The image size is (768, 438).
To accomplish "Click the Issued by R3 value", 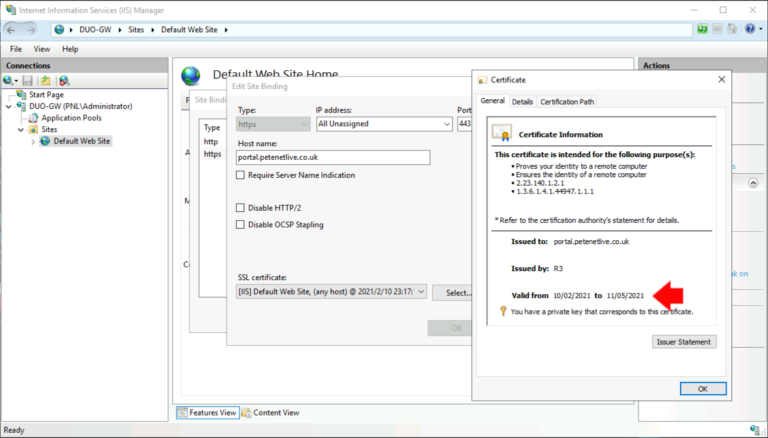I will pyautogui.click(x=558, y=268).
